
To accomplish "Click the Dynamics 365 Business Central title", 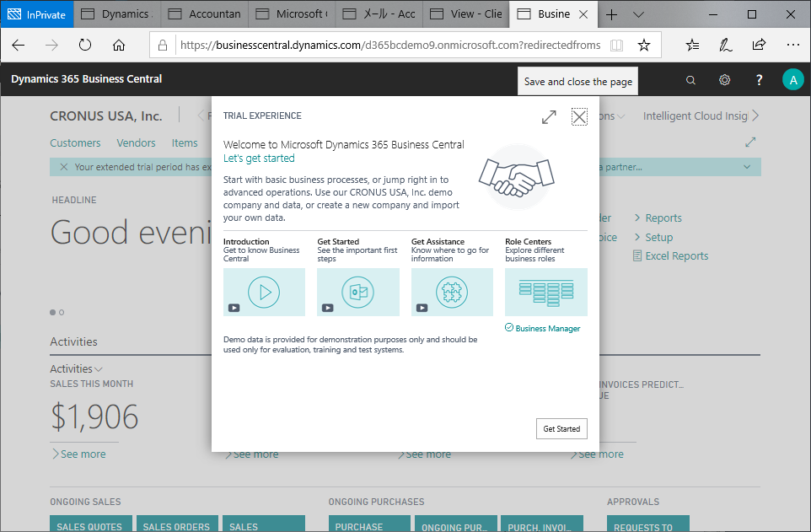I will (x=86, y=79).
